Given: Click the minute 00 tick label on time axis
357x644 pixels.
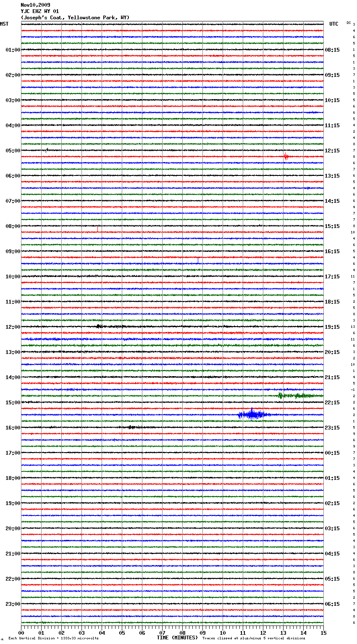Looking at the screenshot, I should 21,633.
